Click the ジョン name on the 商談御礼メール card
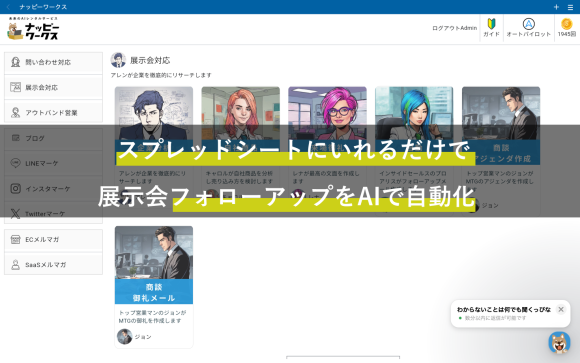This screenshot has height=363, width=580. tap(143, 337)
